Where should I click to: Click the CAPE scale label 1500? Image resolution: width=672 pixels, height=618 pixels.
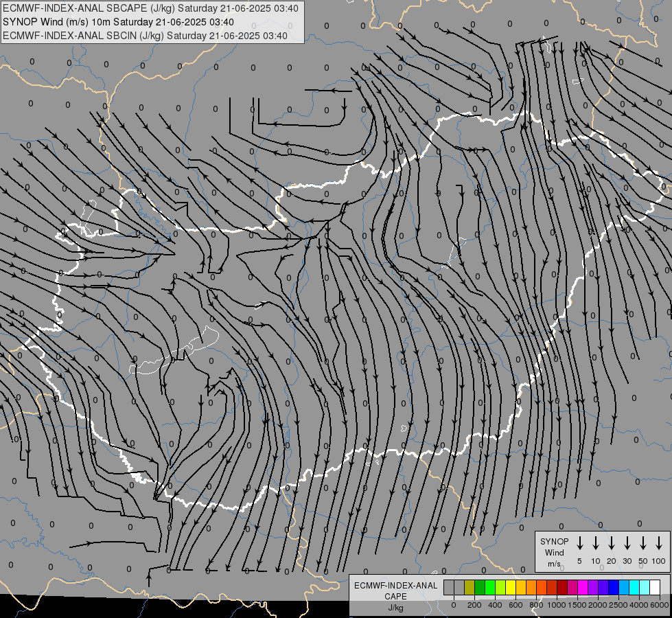(x=577, y=605)
